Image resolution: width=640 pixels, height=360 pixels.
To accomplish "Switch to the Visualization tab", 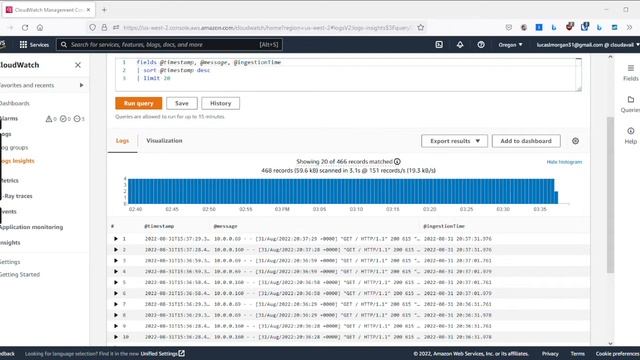I will click(164, 140).
